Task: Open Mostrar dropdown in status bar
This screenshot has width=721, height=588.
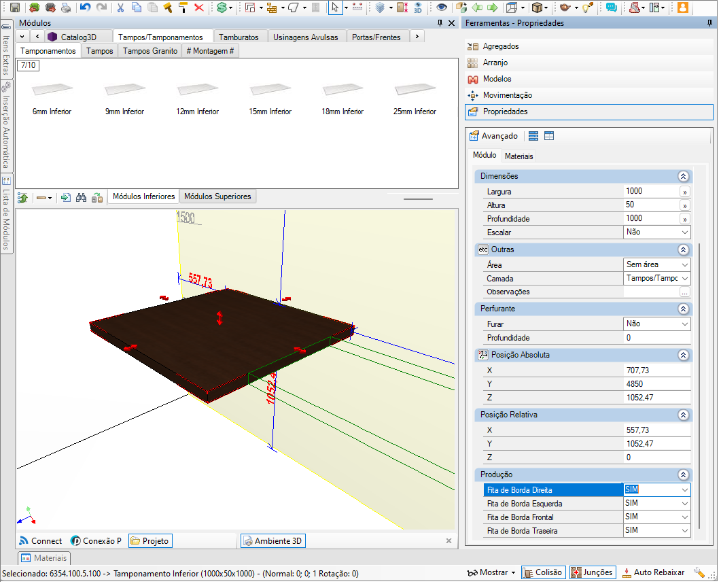Action: [491, 572]
